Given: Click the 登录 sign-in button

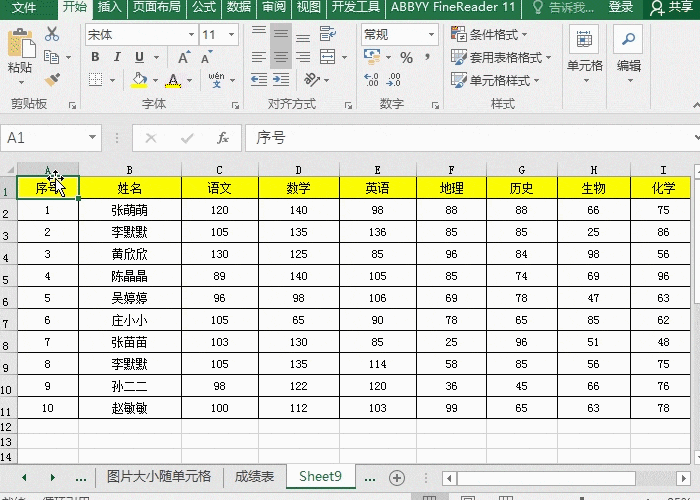Looking at the screenshot, I should click(x=621, y=7).
